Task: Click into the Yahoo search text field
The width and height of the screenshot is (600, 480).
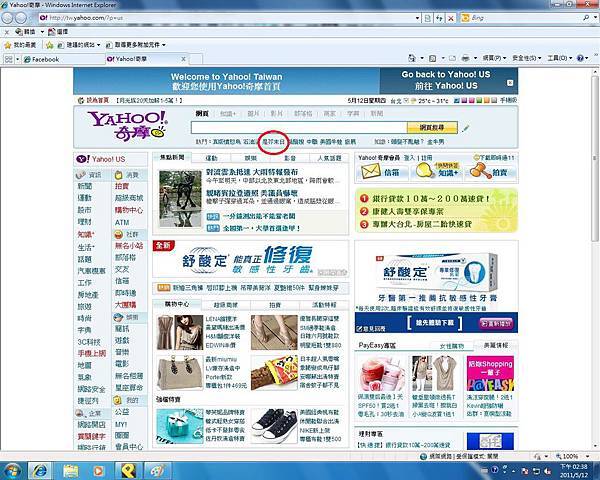Action: (299, 127)
